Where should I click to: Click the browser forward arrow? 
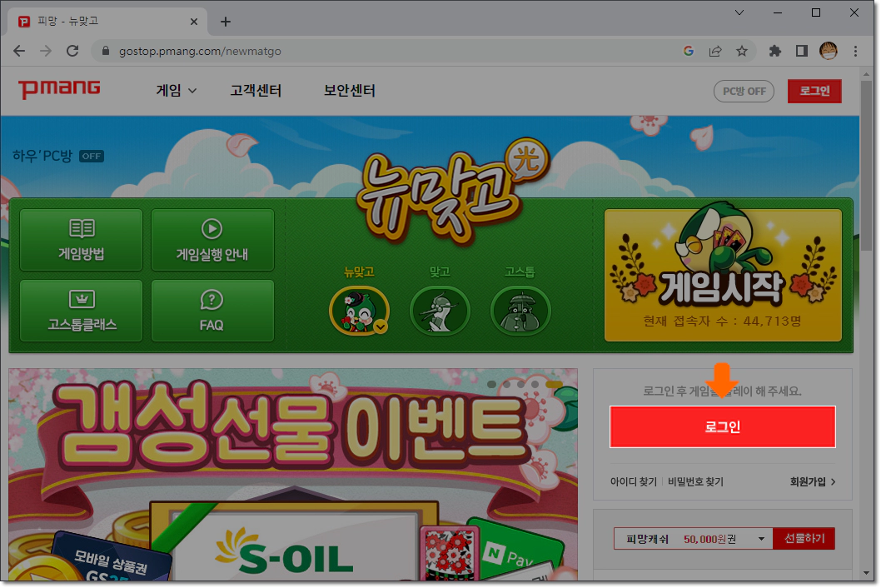[x=46, y=51]
